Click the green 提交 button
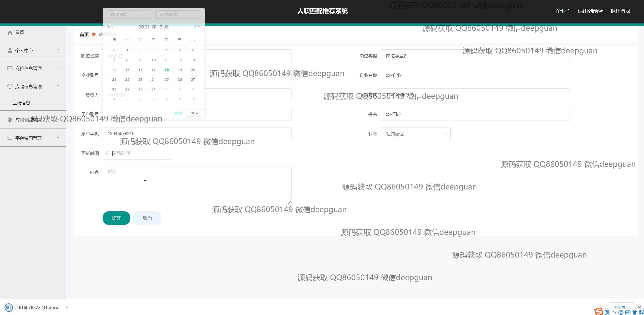Image resolution: width=644 pixels, height=315 pixels. point(116,218)
